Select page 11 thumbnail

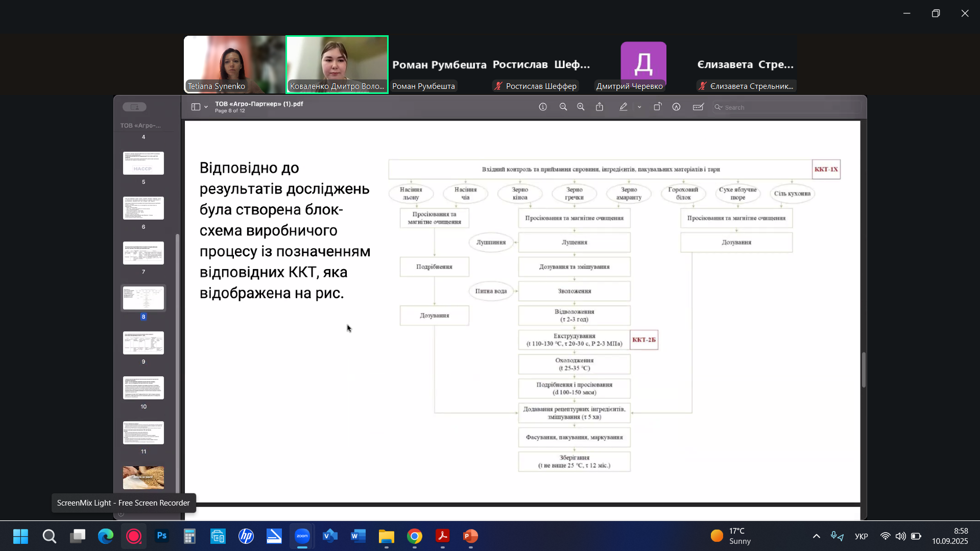click(144, 433)
